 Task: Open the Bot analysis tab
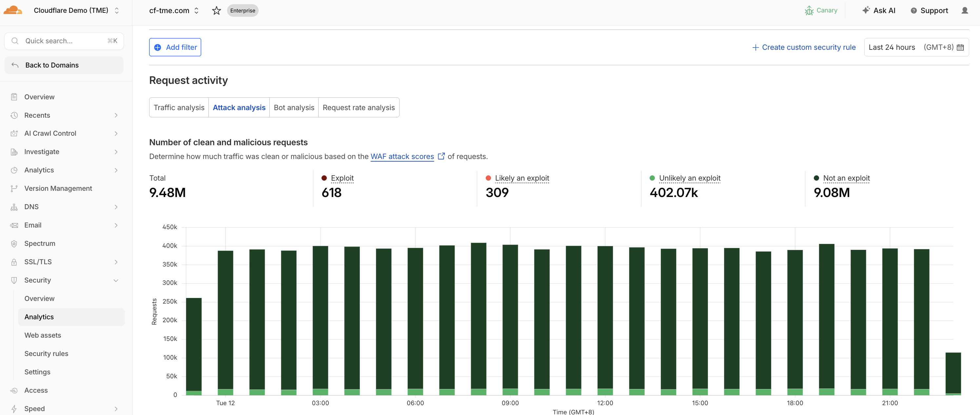[x=294, y=108]
